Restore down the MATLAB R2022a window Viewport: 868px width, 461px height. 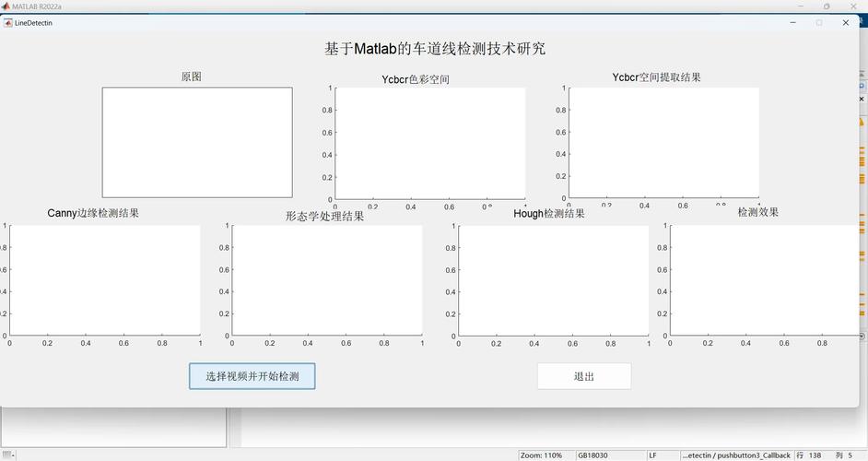click(x=827, y=6)
